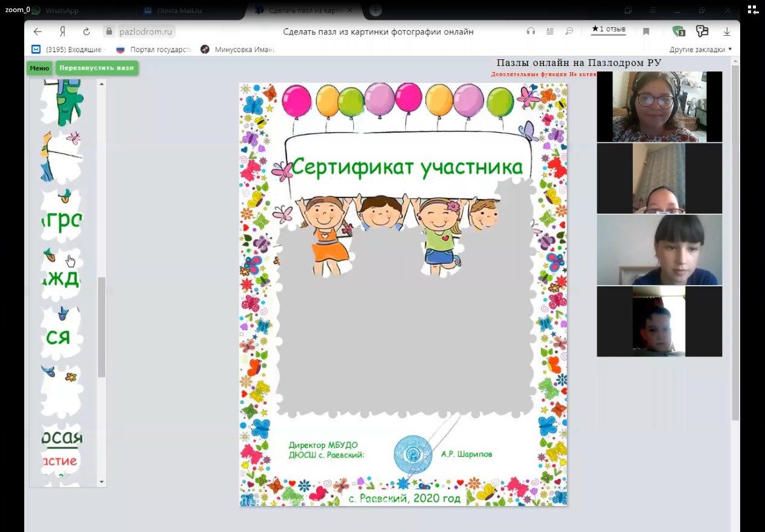The image size is (765, 532).
Task: Click the Меню button
Action: (39, 68)
